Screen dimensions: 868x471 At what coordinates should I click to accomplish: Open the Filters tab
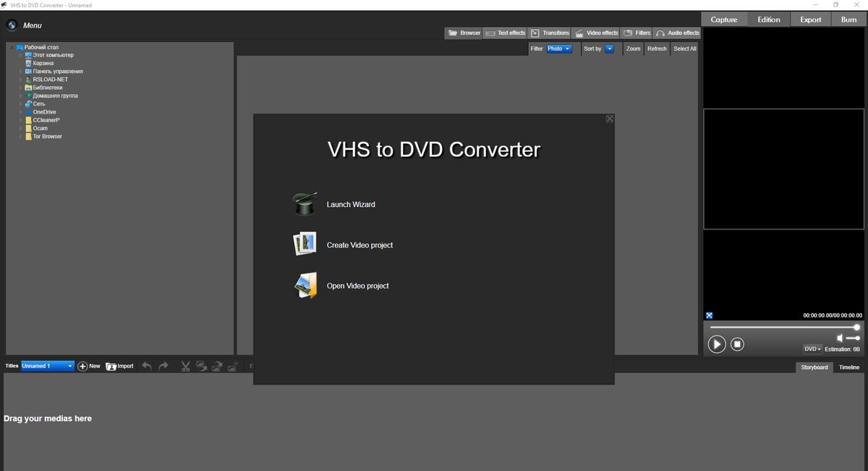[637, 33]
